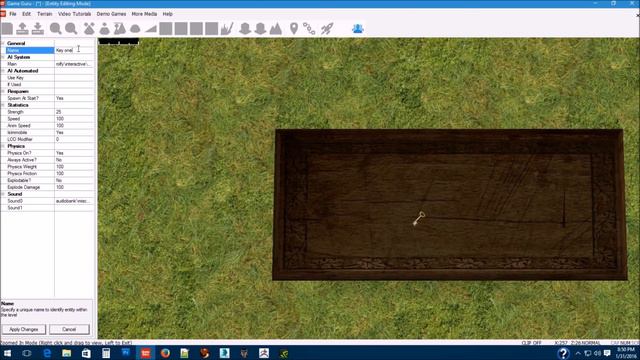Viewport: 640px width, 360px height.
Task: Open the blue multiplayer people icon
Action: [358, 29]
